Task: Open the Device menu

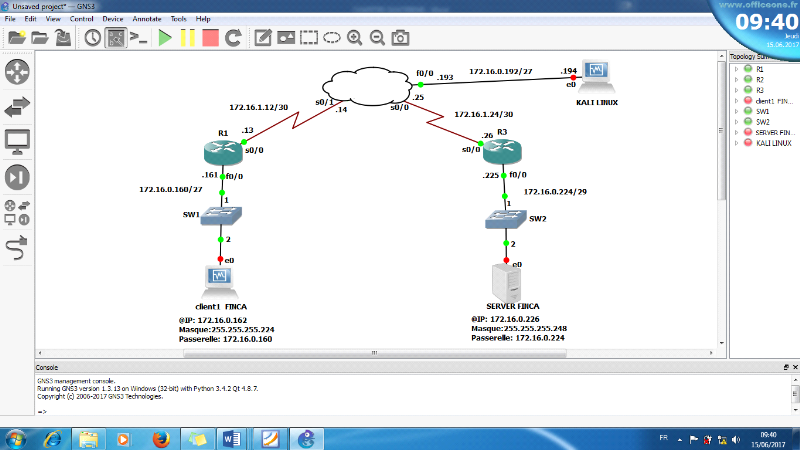Action: (x=112, y=19)
